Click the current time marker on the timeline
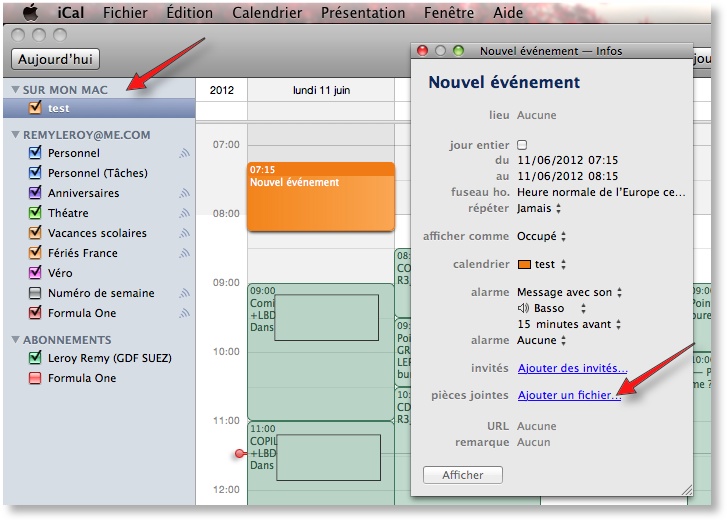Image resolution: width=728 pixels, height=523 pixels. (x=240, y=453)
